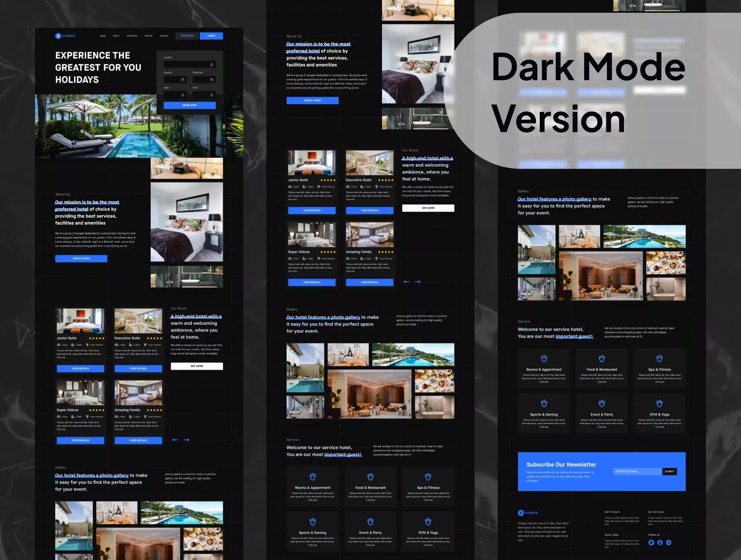
Task: Click VIEW DETAILS under Junior Suite in the middle page
Action: point(312,210)
